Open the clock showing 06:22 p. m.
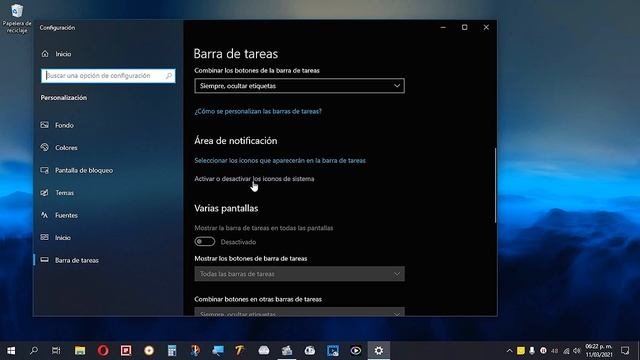Screen dimensions: 640x360 pyautogui.click(x=599, y=351)
